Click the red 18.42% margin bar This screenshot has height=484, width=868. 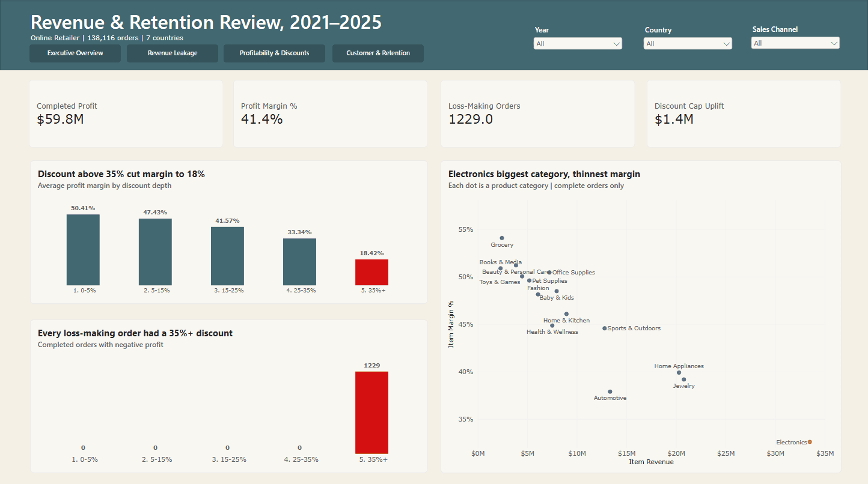(x=371, y=273)
